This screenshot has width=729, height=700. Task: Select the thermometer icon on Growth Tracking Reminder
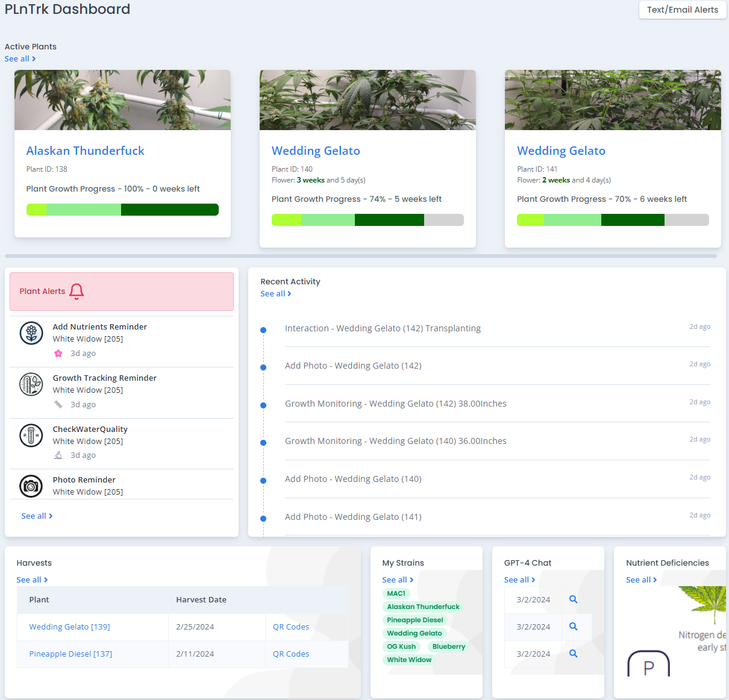click(31, 384)
